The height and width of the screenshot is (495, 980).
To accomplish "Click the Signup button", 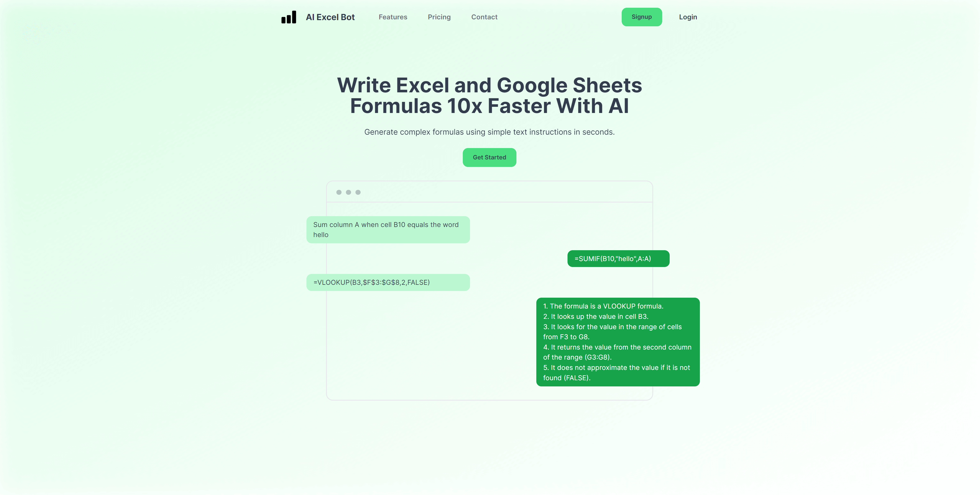I will click(642, 17).
